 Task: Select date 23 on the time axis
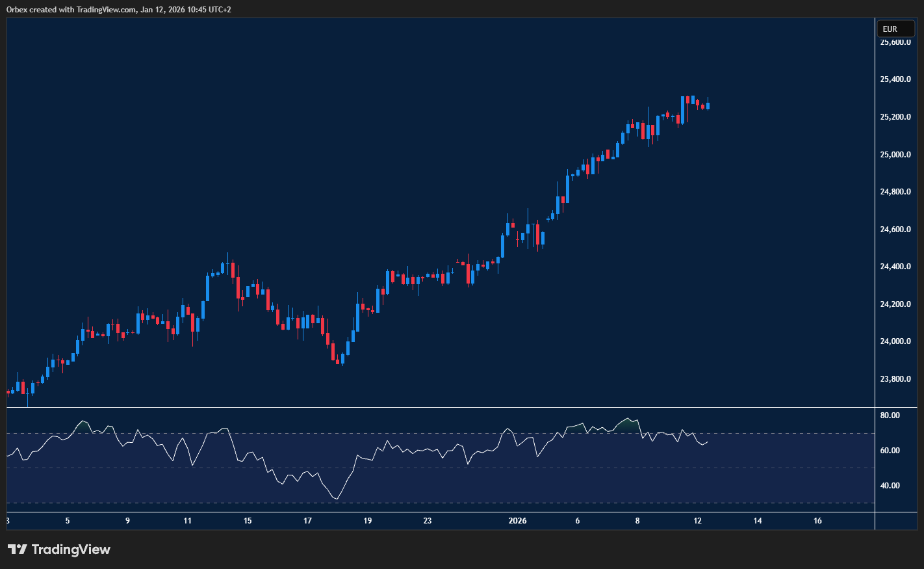(x=427, y=521)
